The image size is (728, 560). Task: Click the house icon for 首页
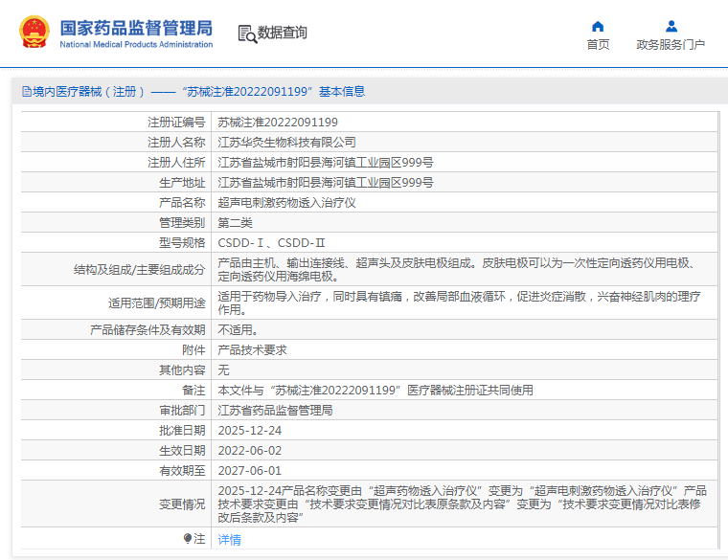pyautogui.click(x=598, y=26)
